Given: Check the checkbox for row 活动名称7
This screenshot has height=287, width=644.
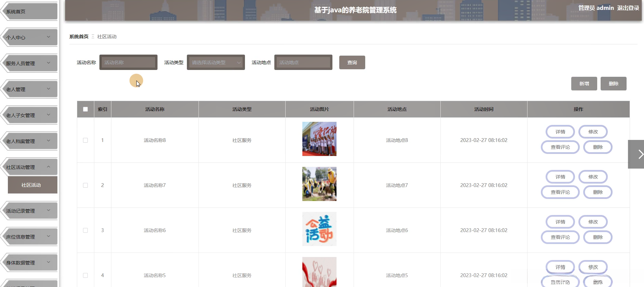Looking at the screenshot, I should tap(85, 185).
